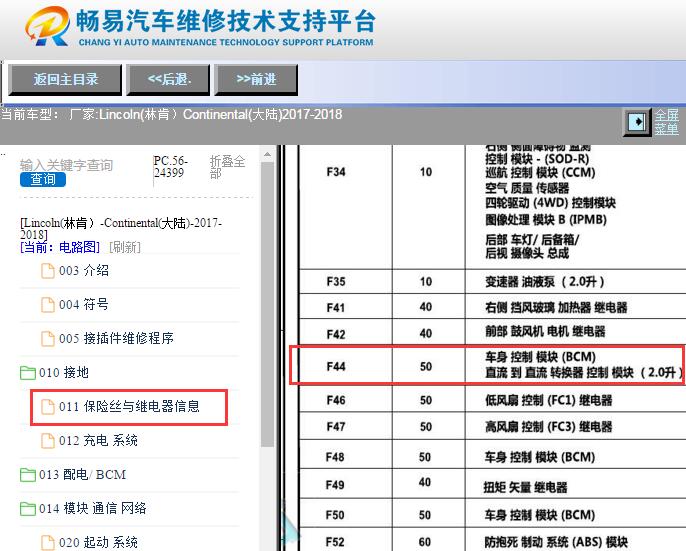Click the folder icon beside 010 接地
Image resolution: width=686 pixels, height=551 pixels.
click(28, 373)
